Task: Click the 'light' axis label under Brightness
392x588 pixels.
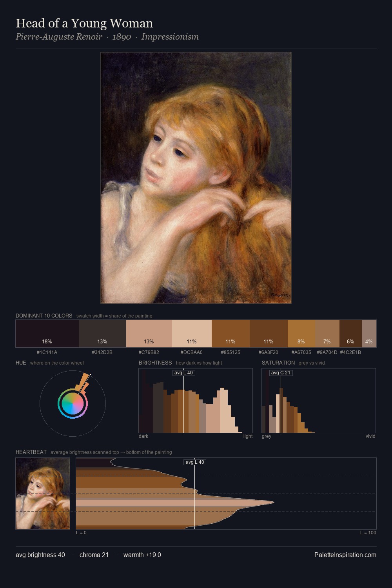Action: point(248,436)
